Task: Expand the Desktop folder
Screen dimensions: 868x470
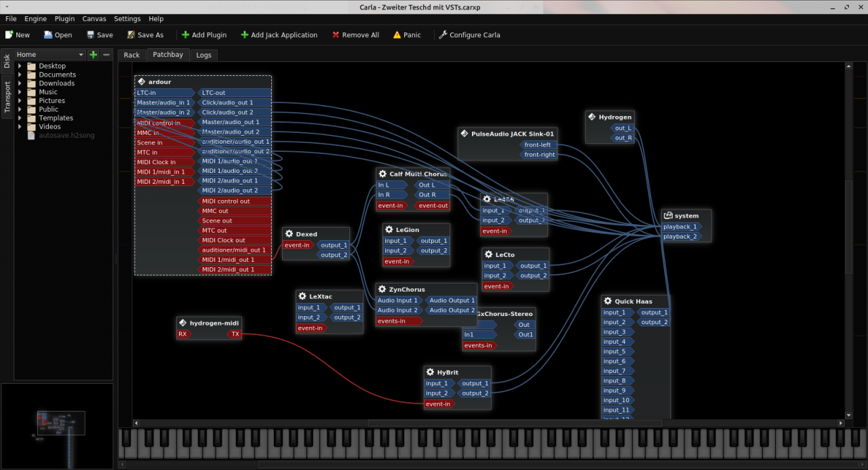Action: click(x=20, y=66)
